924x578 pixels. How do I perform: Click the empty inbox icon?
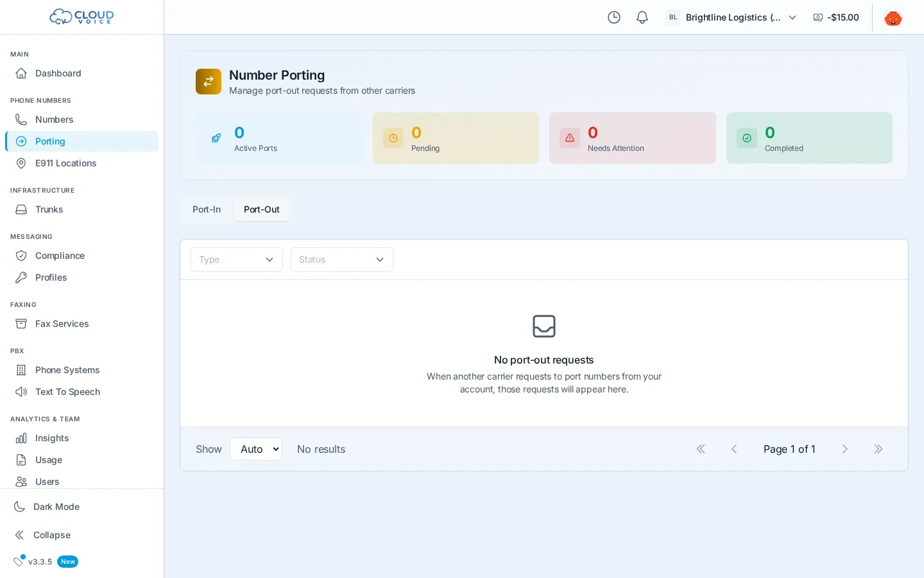pos(544,326)
